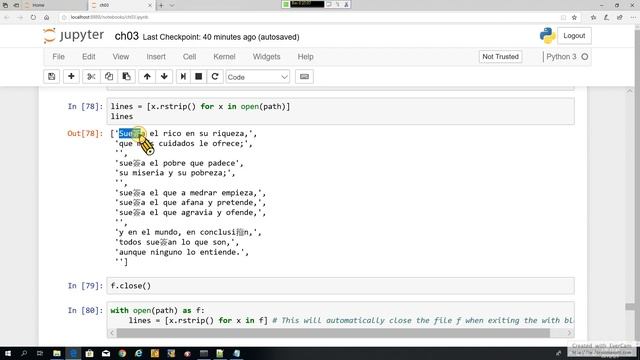Open Internet Explorer from the taskbar
The height and width of the screenshot is (360, 640).
[138, 353]
